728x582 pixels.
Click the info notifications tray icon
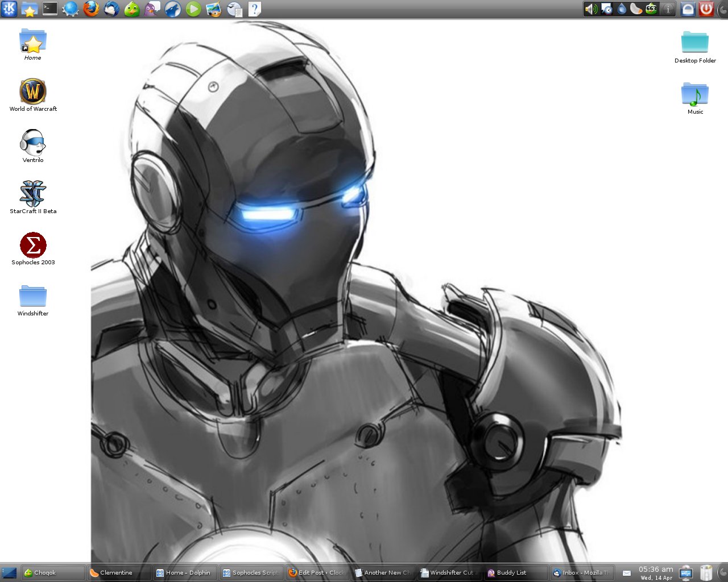click(x=668, y=9)
